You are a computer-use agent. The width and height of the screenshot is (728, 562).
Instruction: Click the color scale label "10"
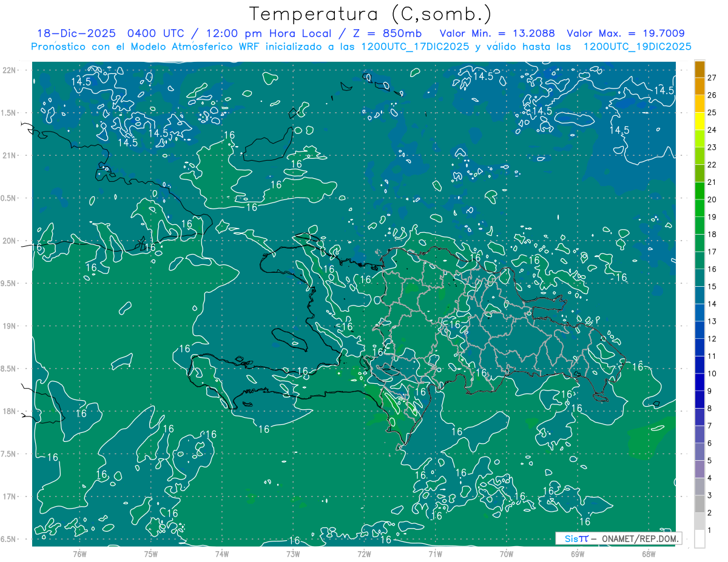pyautogui.click(x=712, y=373)
